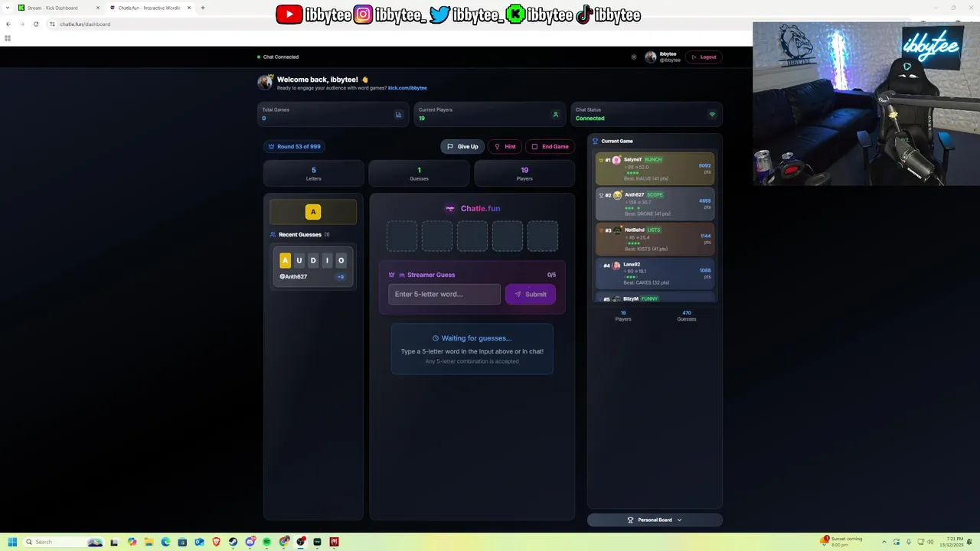Click the Current Game trophy icon
980x551 pixels.
pyautogui.click(x=595, y=141)
